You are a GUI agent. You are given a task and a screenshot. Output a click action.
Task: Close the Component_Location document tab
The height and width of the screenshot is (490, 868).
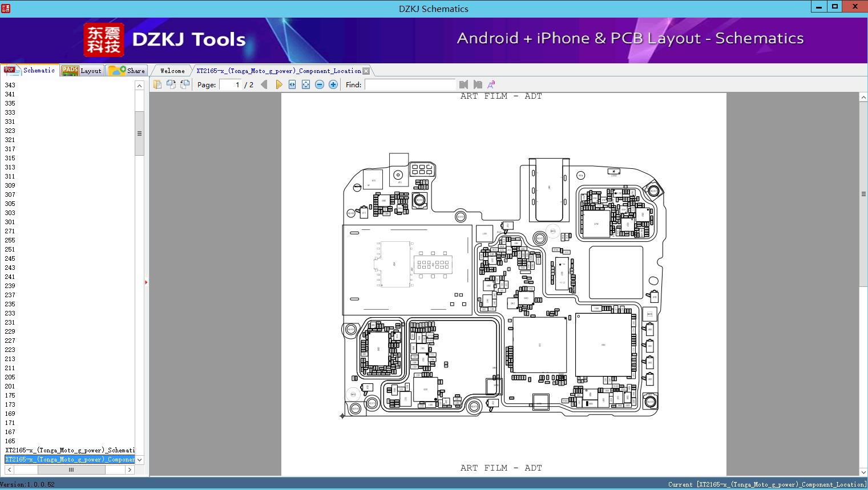[366, 71]
